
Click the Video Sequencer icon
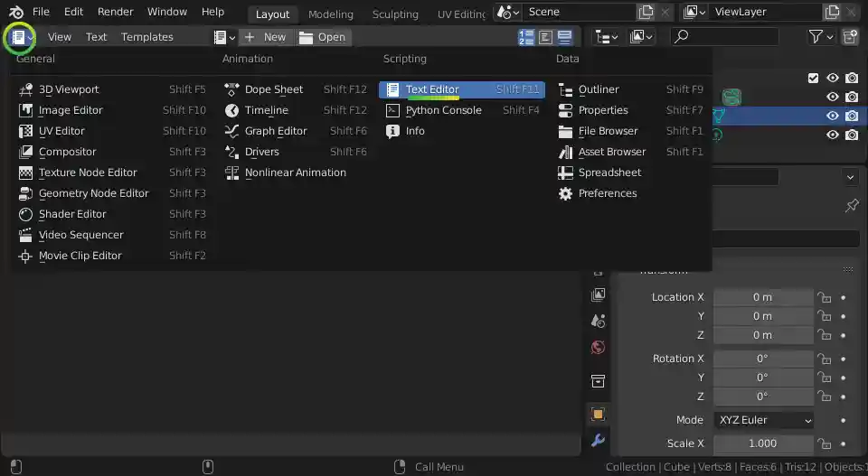[24, 235]
